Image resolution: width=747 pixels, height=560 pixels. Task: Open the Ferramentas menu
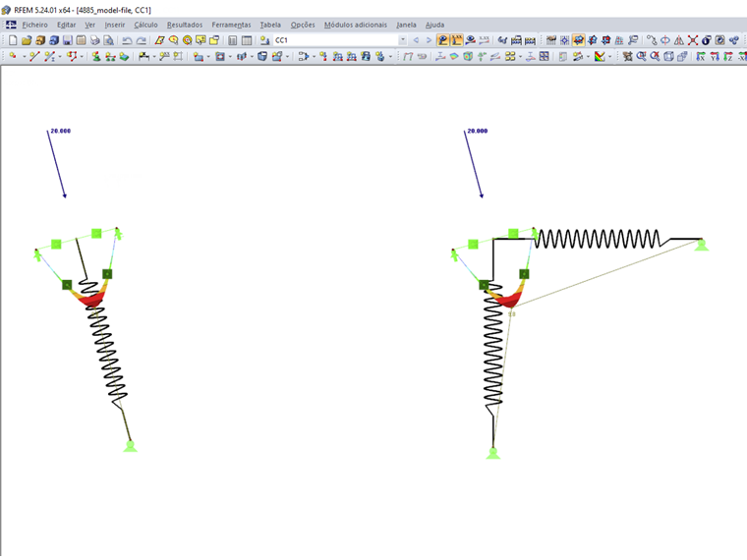click(231, 25)
